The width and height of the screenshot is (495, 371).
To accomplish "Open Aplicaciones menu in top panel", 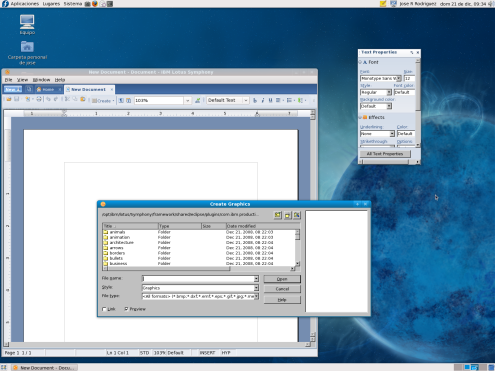I will pos(24,4).
